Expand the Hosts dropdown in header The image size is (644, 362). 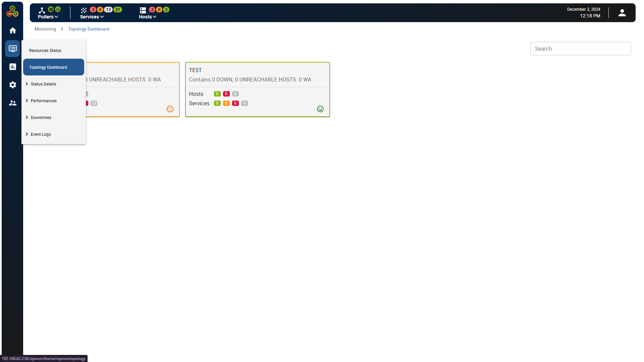point(148,17)
